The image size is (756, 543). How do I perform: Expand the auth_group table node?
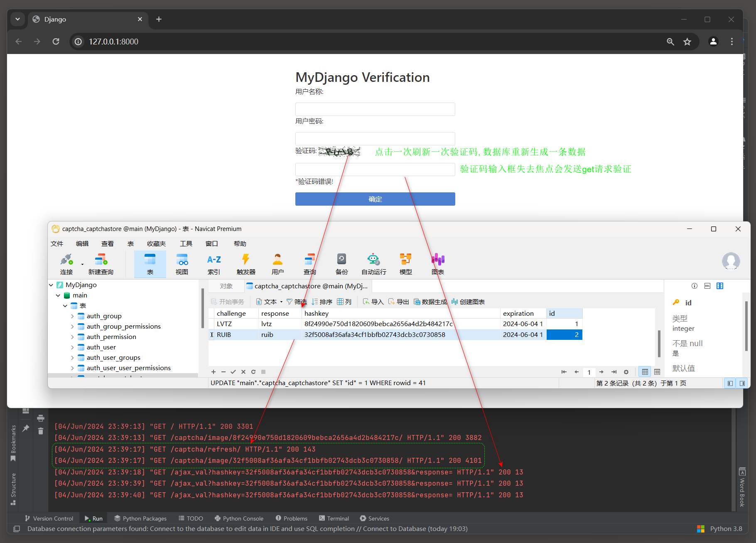coord(72,316)
